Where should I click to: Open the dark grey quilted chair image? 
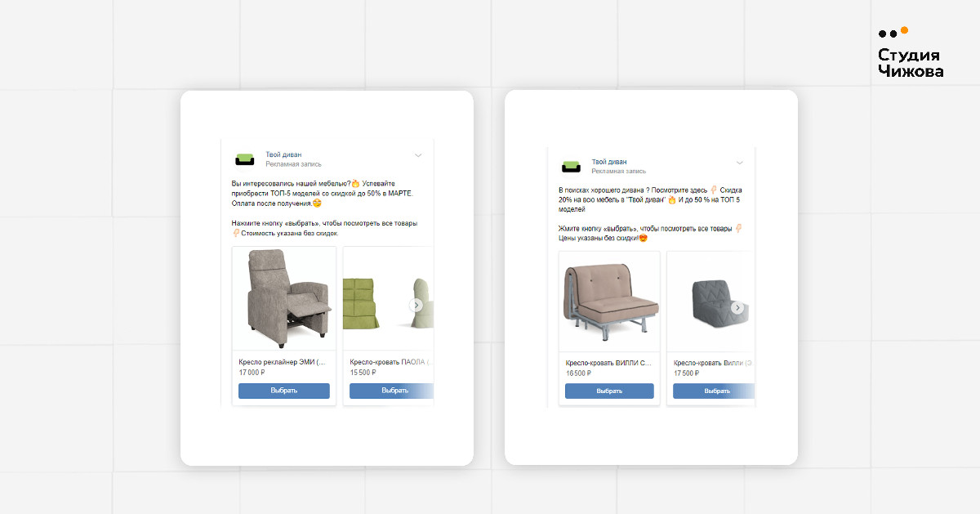coord(710,301)
